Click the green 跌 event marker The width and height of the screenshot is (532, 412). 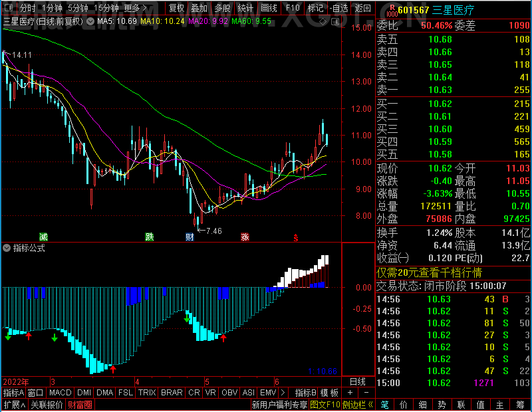click(149, 237)
